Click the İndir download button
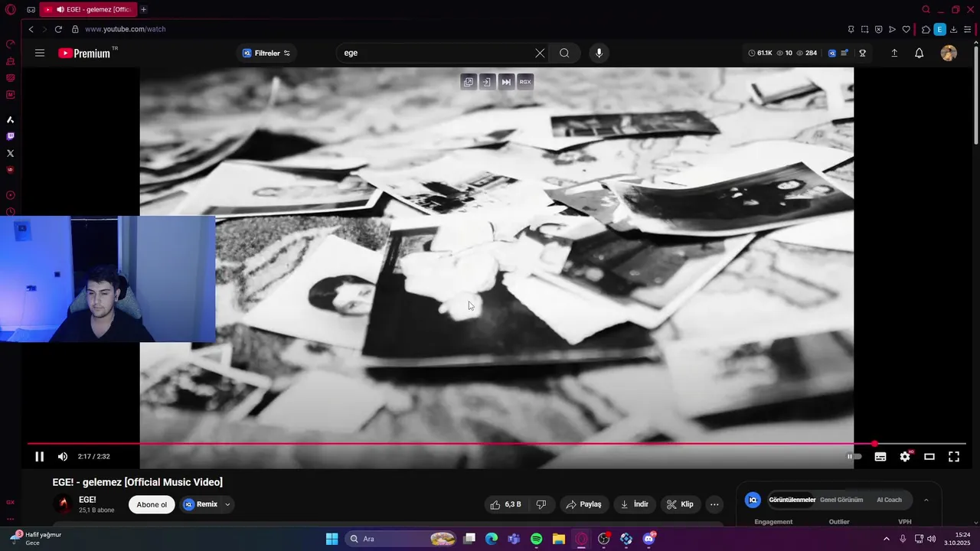The image size is (980, 551). tap(635, 504)
